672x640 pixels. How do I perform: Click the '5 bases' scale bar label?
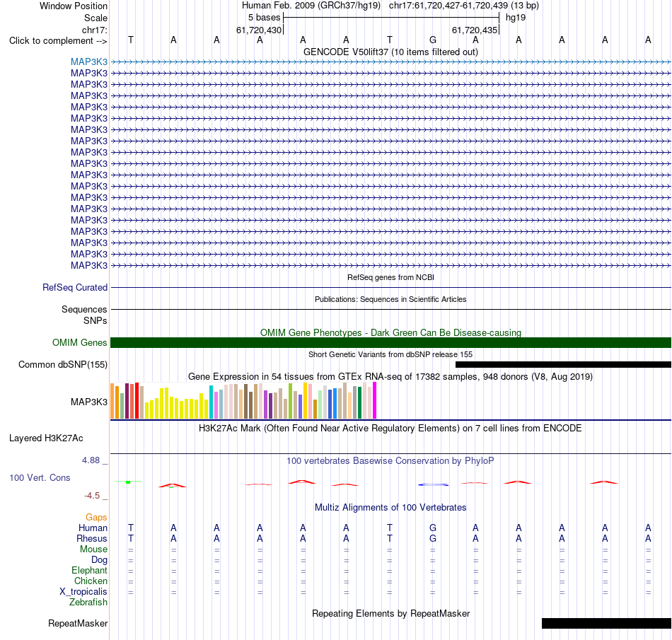264,18
